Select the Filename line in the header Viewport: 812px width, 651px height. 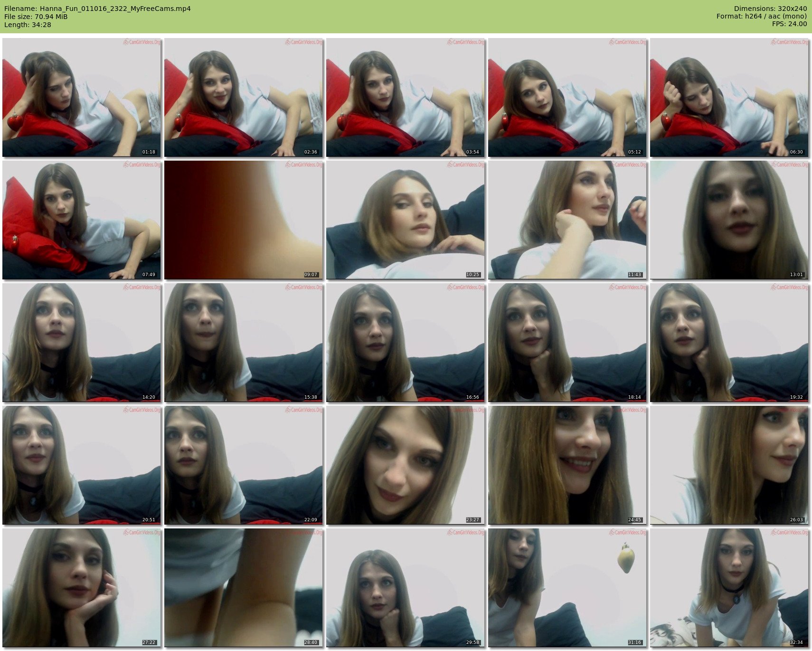point(97,9)
